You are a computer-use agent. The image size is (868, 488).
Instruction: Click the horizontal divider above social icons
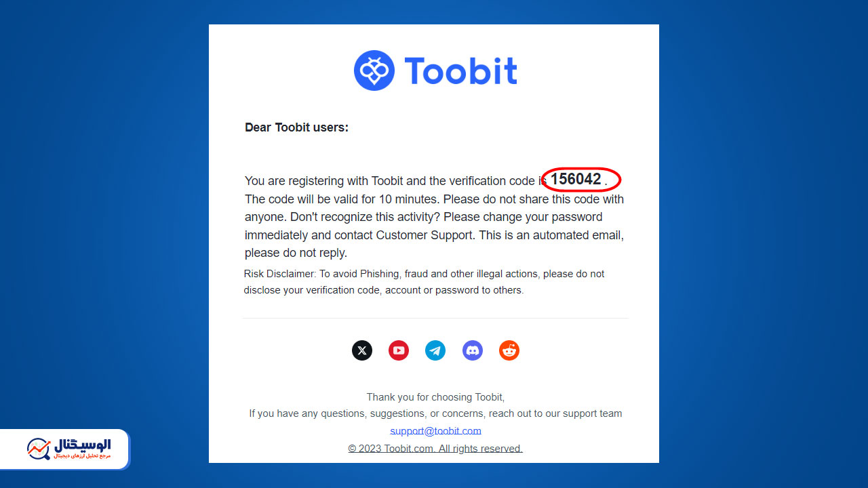pos(435,318)
